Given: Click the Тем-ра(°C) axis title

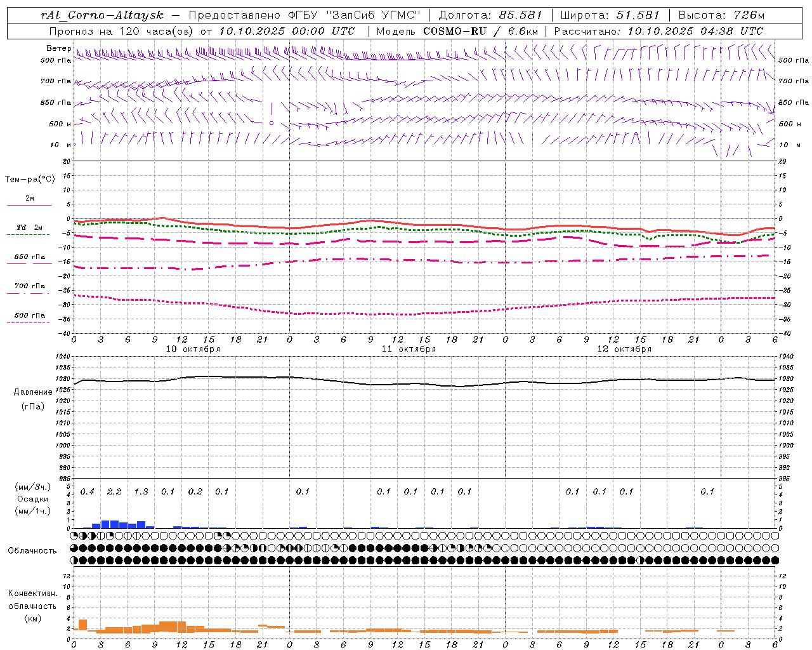Looking at the screenshot, I should (30, 180).
